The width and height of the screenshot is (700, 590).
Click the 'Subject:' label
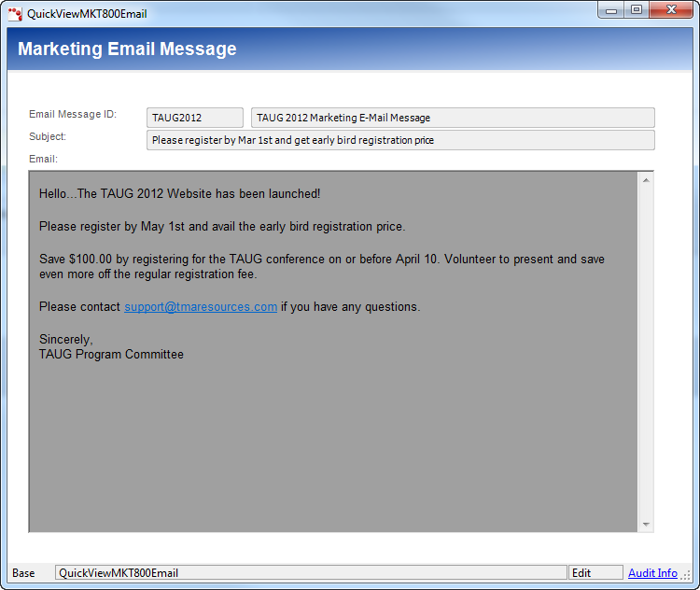(x=48, y=136)
